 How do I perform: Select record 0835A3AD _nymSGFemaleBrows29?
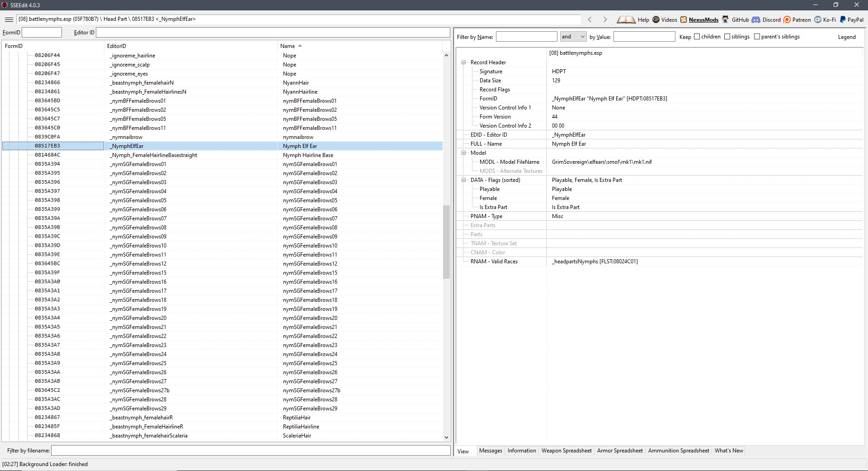coord(222,409)
